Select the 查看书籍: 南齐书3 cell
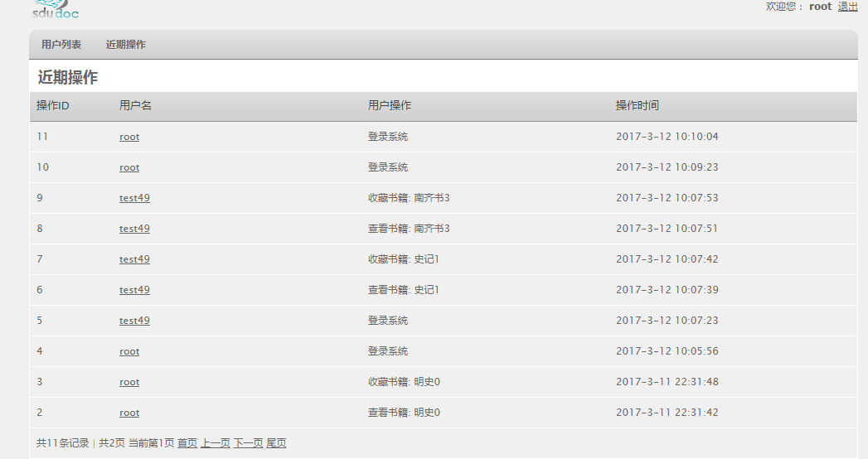Image resolution: width=868 pixels, height=459 pixels. pos(409,229)
